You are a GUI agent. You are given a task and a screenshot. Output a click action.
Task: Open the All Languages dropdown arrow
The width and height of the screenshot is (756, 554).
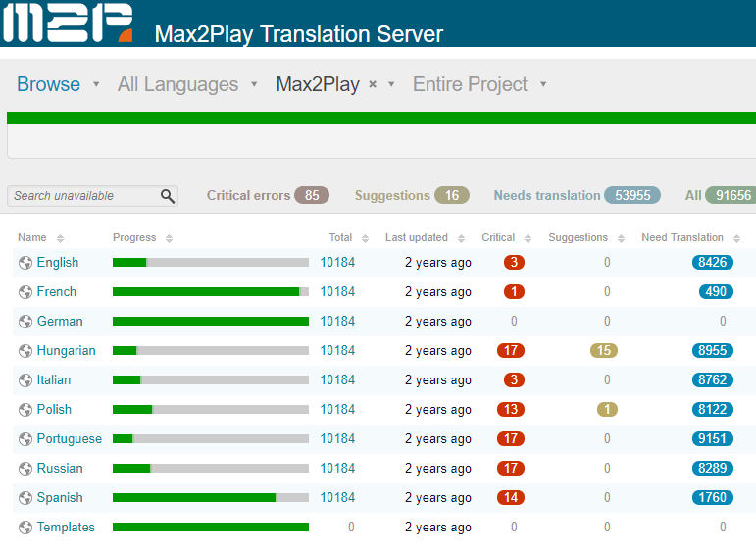[x=254, y=84]
